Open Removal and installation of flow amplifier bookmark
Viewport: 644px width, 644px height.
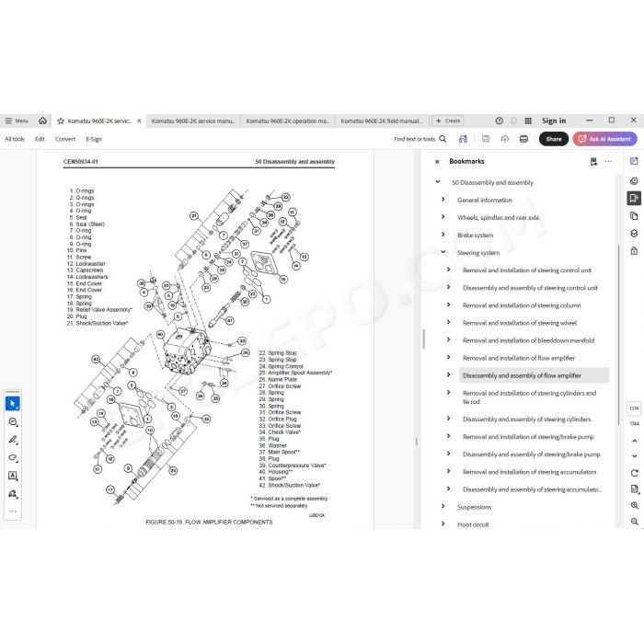[519, 358]
